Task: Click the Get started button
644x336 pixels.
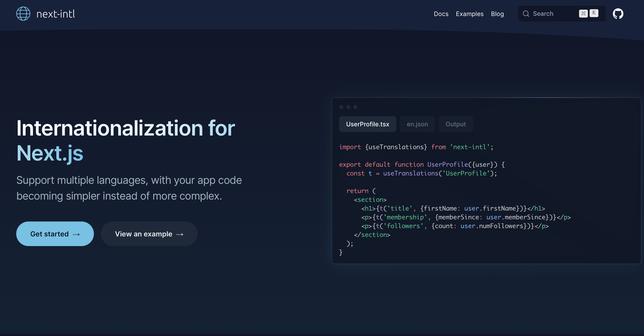Action: [x=55, y=234]
